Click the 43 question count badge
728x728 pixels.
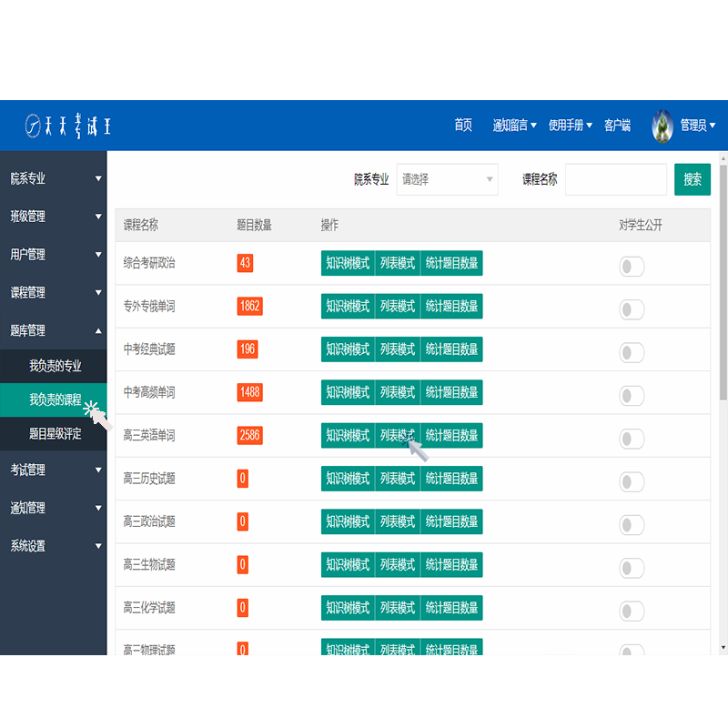[x=245, y=263]
